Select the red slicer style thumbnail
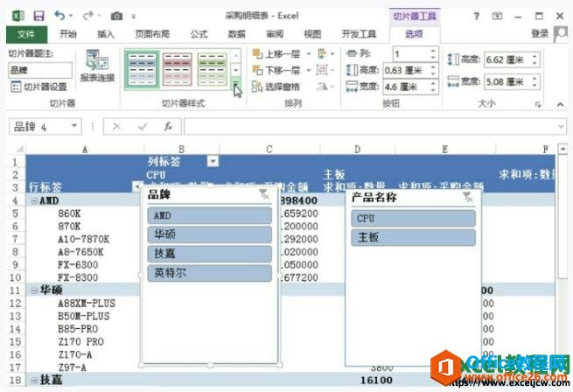Viewport: 573px width, 392px height. [178, 69]
